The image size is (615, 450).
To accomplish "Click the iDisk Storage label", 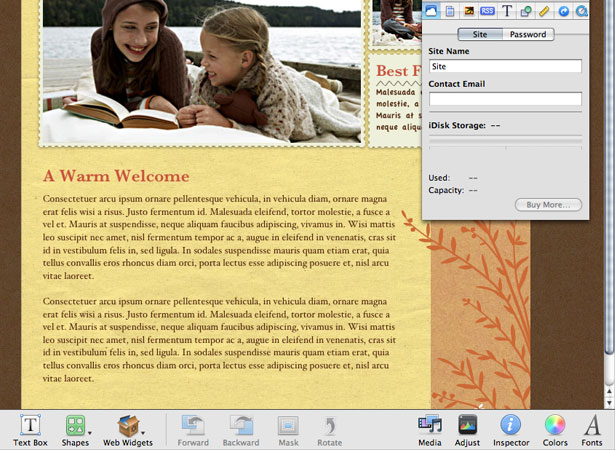I will coord(457,126).
